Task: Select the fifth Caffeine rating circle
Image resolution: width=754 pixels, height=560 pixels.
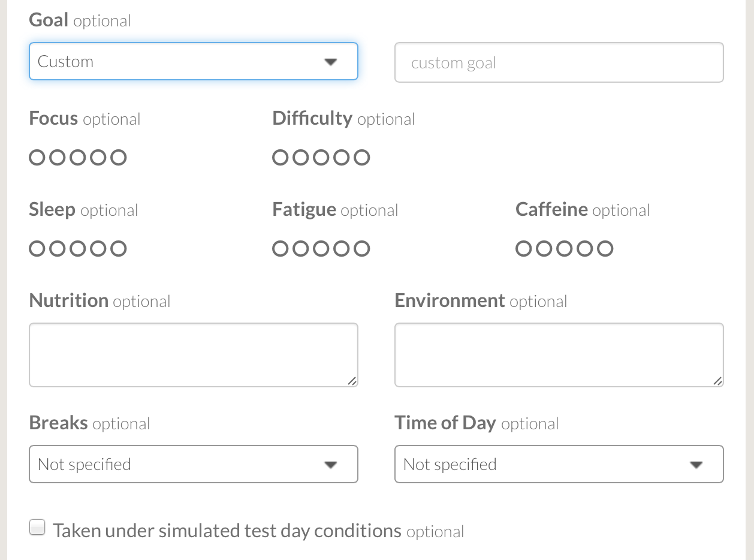Action: click(605, 249)
